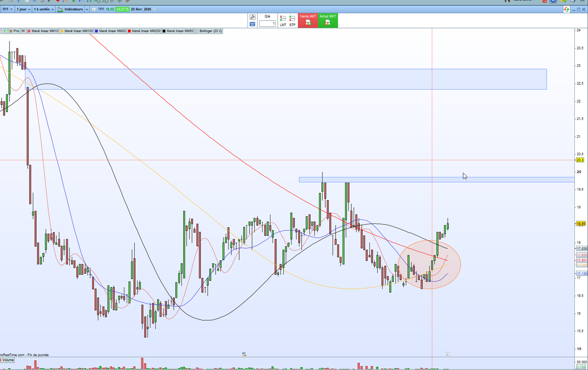
Task: Toggle the Mané linear MM20 legend item
Action: pos(110,31)
